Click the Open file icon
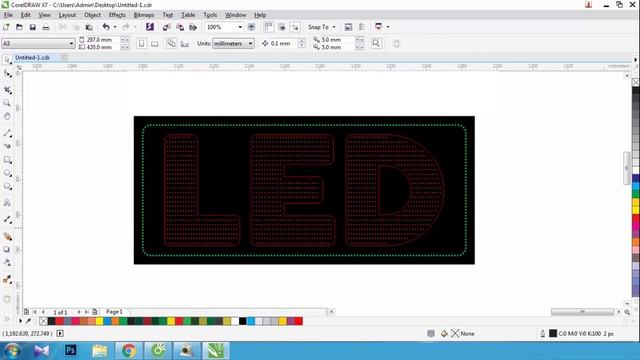The height and width of the screenshot is (360, 640). [x=19, y=27]
